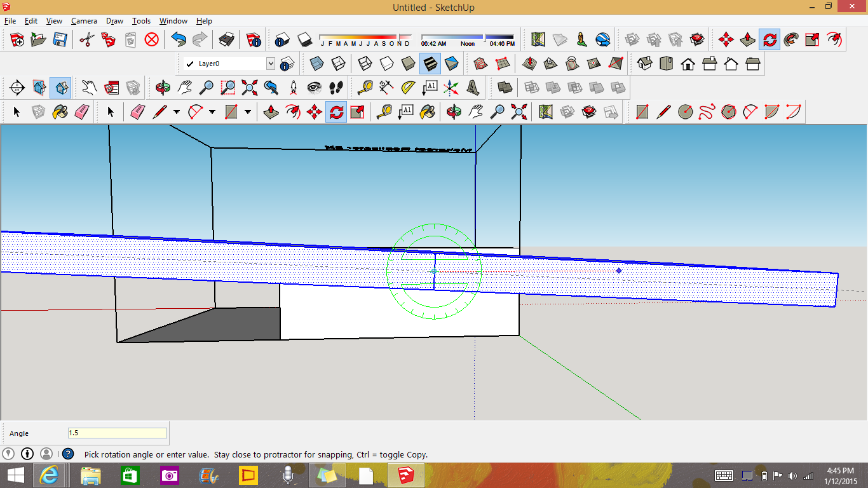
Task: Click the Instructor help button in status bar
Action: pos(68,454)
